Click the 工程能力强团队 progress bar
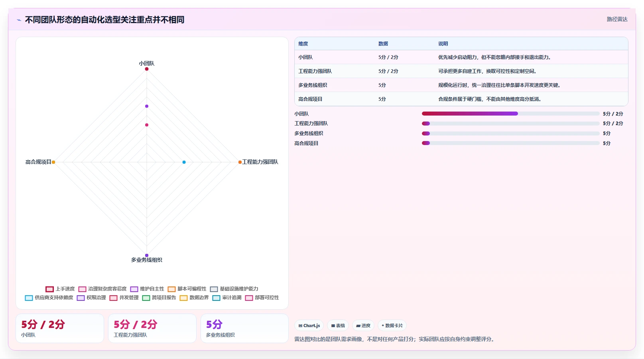The width and height of the screenshot is (644, 359). (511, 124)
